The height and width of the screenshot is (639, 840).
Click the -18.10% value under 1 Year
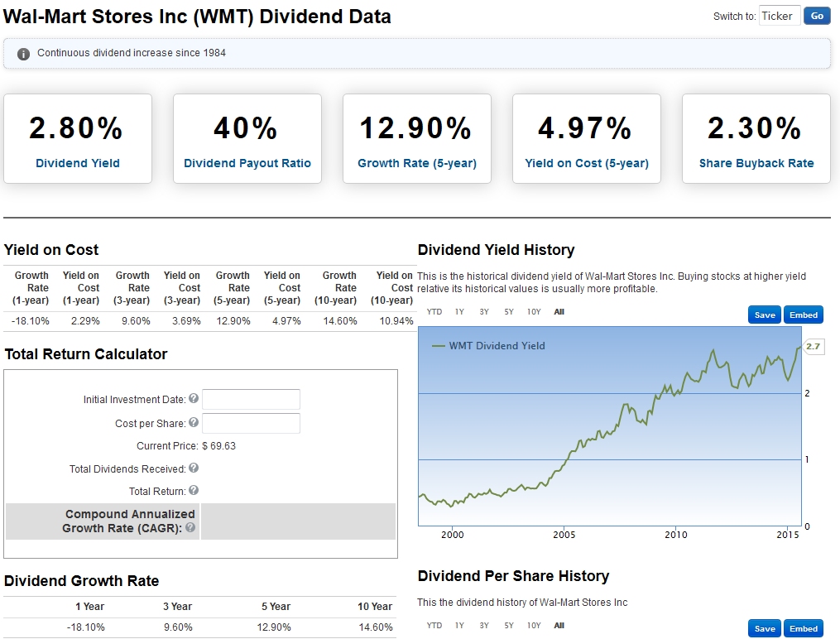[x=86, y=627]
